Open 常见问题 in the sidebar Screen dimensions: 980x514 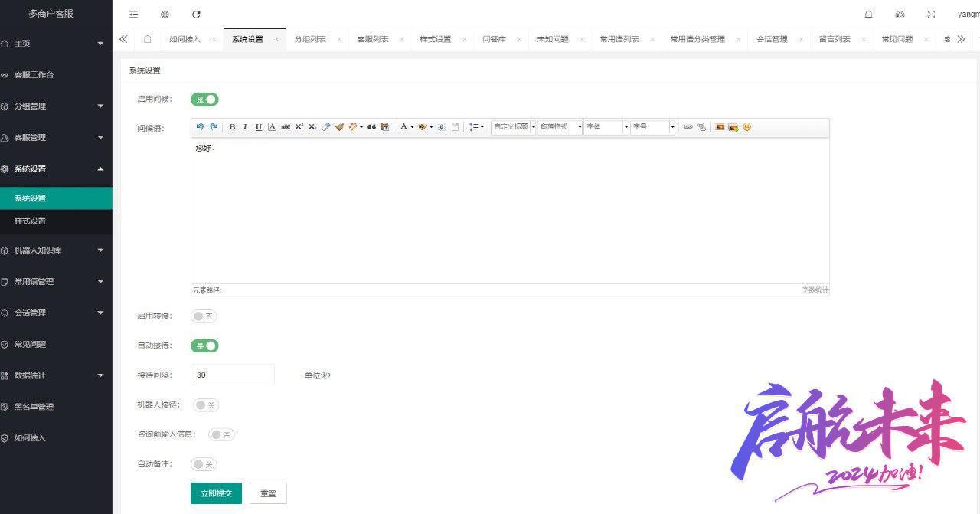[56, 344]
